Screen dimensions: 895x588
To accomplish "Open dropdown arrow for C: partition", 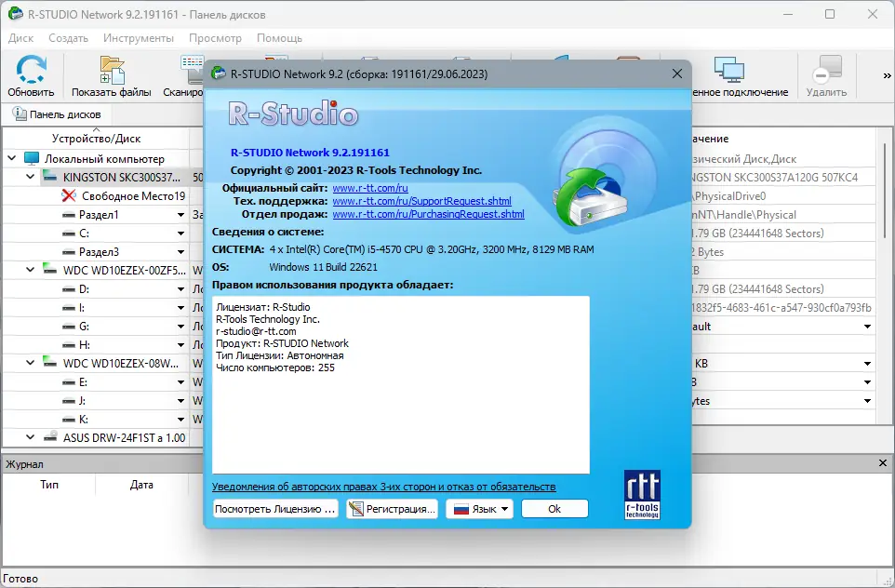I will click(180, 234).
